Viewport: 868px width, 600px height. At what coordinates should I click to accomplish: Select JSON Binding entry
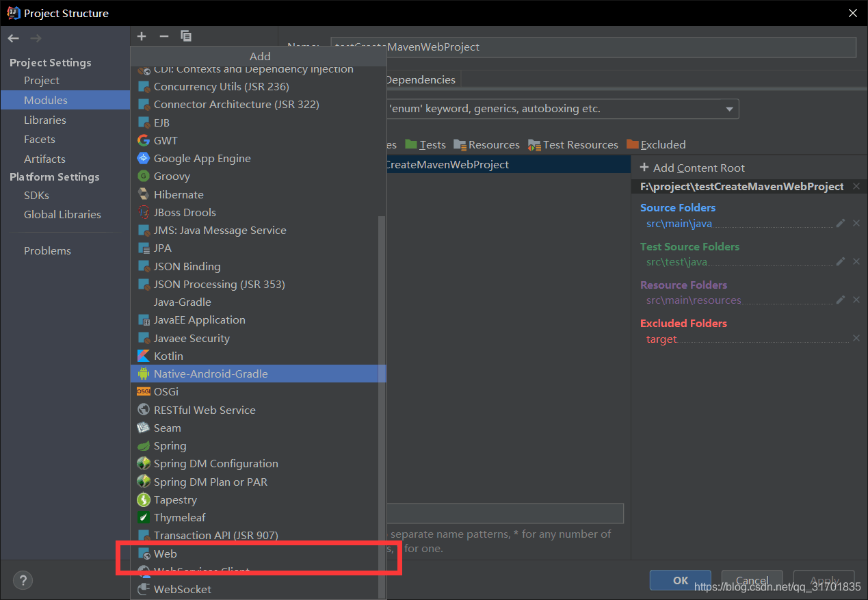coord(258,266)
